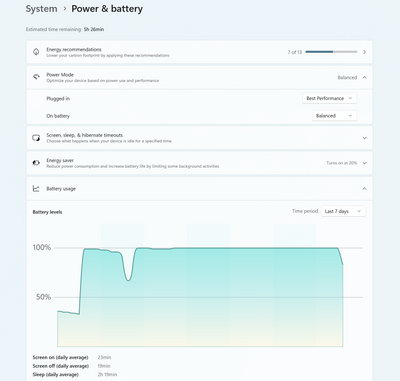This screenshot has width=400, height=381.
Task: Go back to System in breadcrumb
Action: [41, 9]
